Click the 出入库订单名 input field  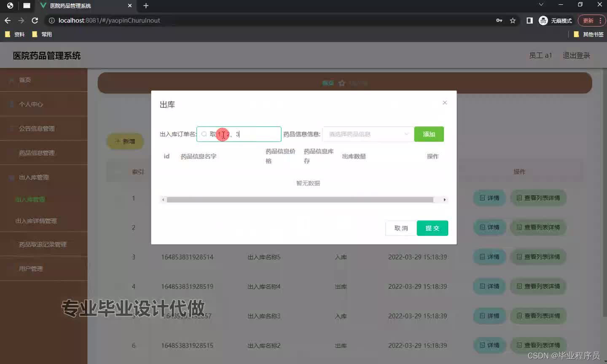click(x=239, y=134)
